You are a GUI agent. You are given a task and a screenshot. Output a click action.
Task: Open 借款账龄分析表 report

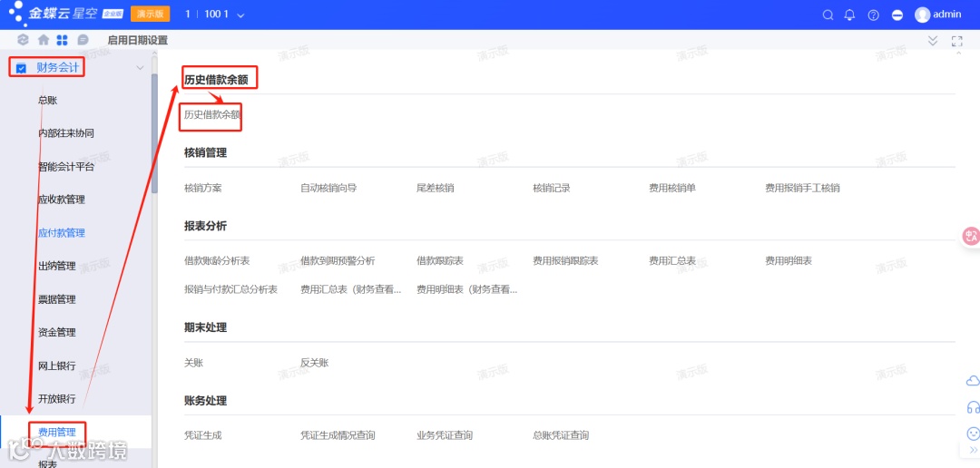pos(216,260)
